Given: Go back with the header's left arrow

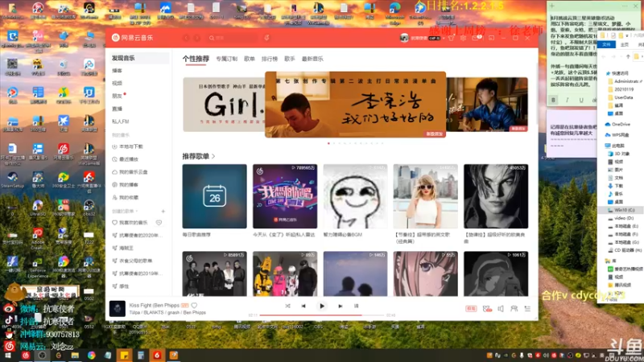Looking at the screenshot, I should click(x=186, y=38).
